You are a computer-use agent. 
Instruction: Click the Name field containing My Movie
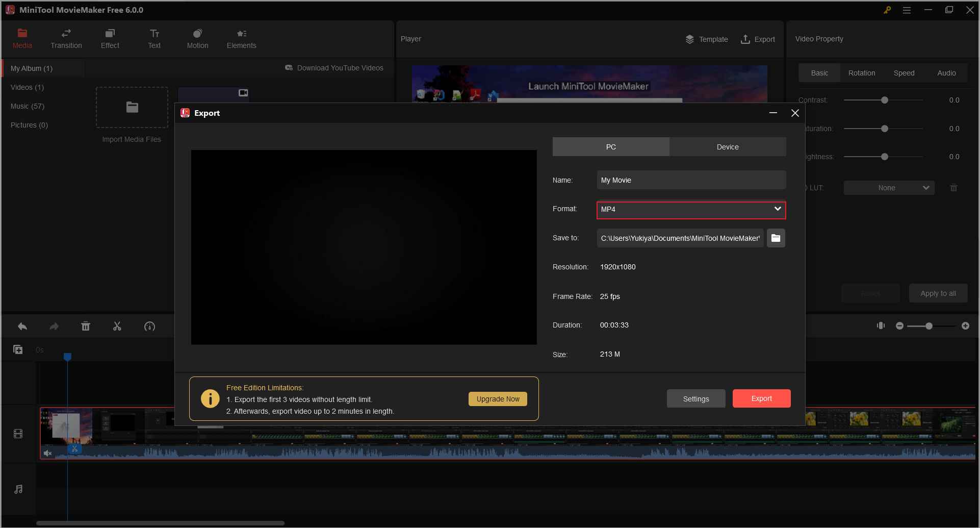pos(691,180)
